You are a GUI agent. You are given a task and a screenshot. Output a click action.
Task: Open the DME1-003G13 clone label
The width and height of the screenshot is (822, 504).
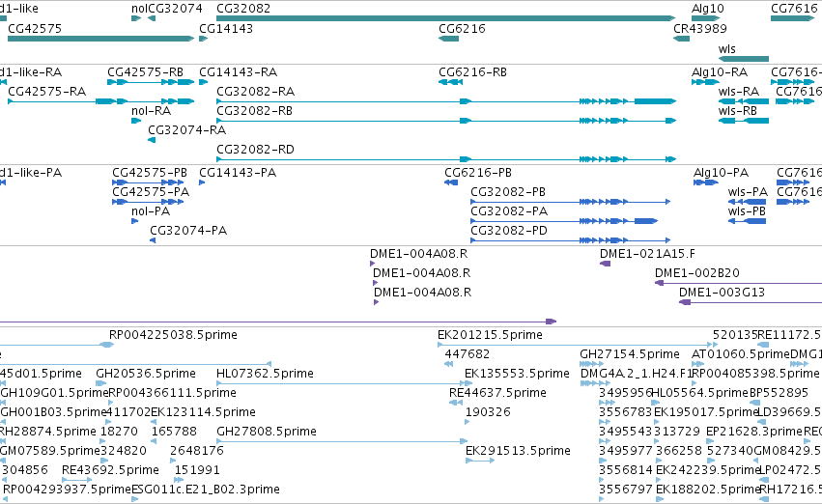tap(722, 293)
